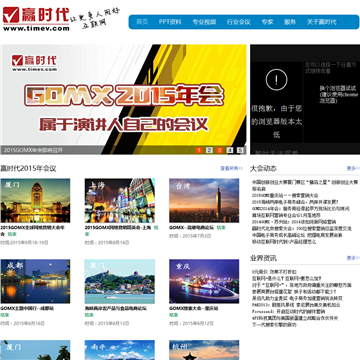Click the GOMX 2015年会 banner image
Screen dimensions: 360x360
coord(123,99)
